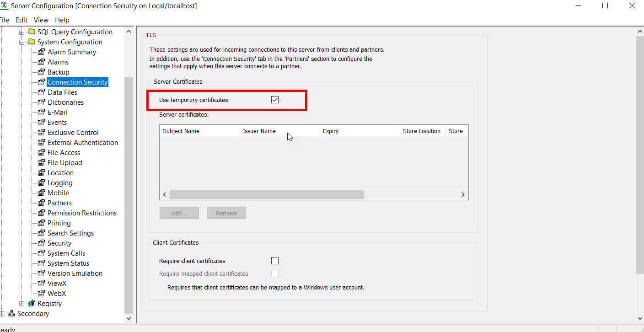The width and height of the screenshot is (644, 332).
Task: Open the Edit menu
Action: tap(21, 20)
